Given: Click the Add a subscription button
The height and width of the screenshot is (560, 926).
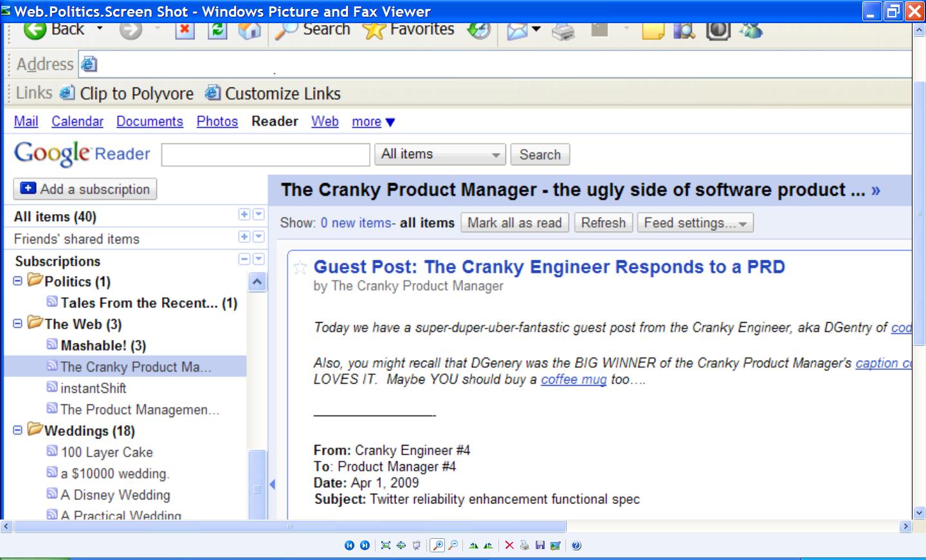Looking at the screenshot, I should 85,189.
